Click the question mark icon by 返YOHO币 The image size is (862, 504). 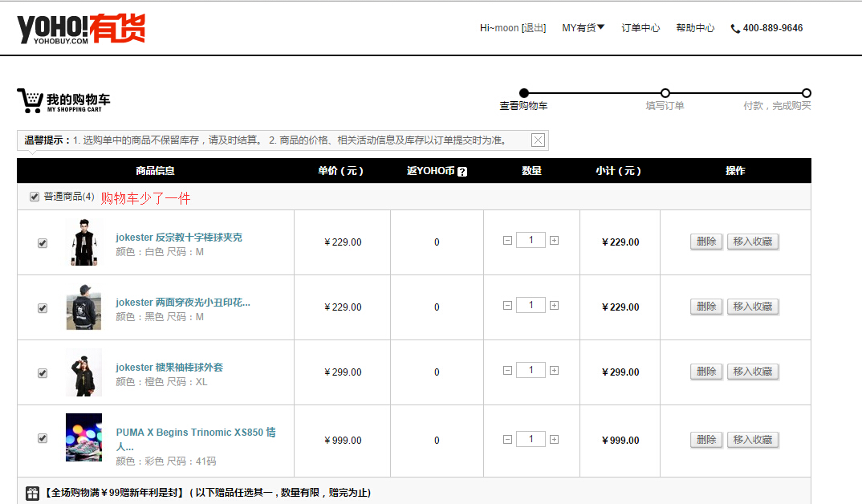pos(462,172)
